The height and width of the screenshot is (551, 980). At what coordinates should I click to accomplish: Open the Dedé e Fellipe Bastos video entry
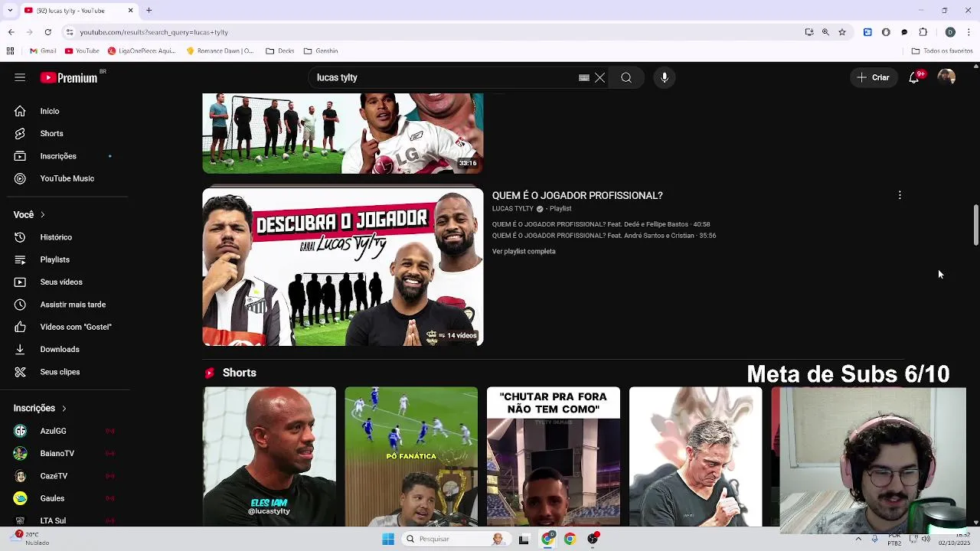[601, 224]
